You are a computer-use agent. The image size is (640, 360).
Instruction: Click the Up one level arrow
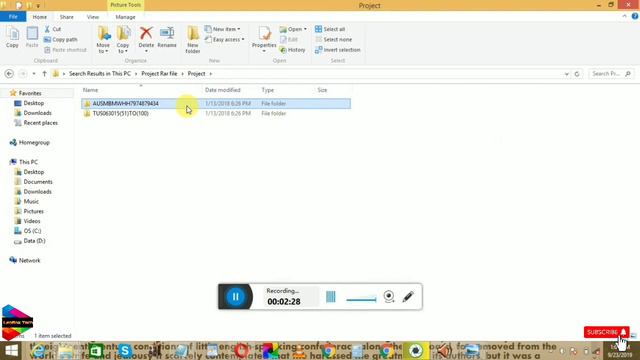[44, 74]
